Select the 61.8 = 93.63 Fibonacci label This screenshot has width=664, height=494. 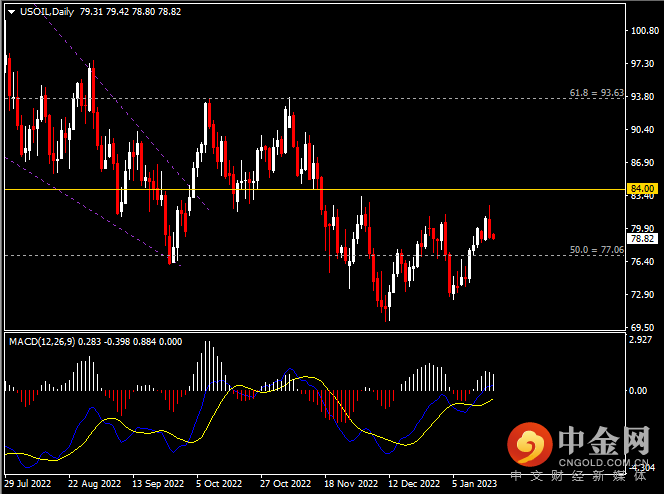point(597,92)
